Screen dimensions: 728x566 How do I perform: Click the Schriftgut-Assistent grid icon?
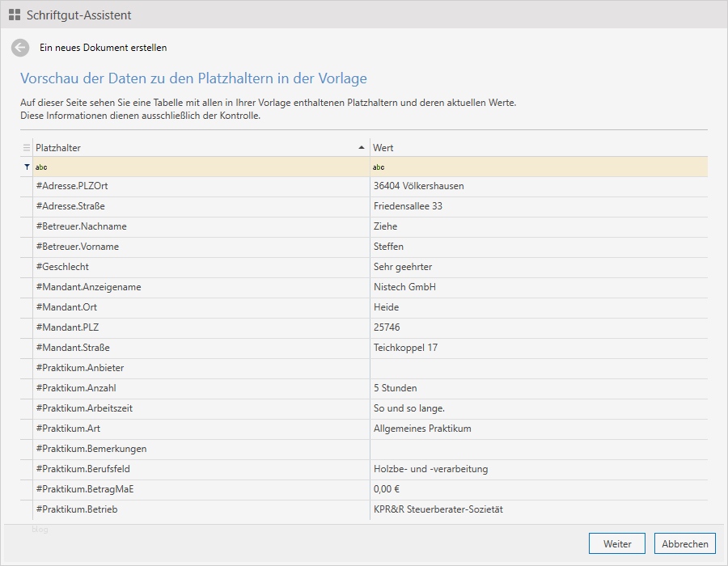point(15,15)
